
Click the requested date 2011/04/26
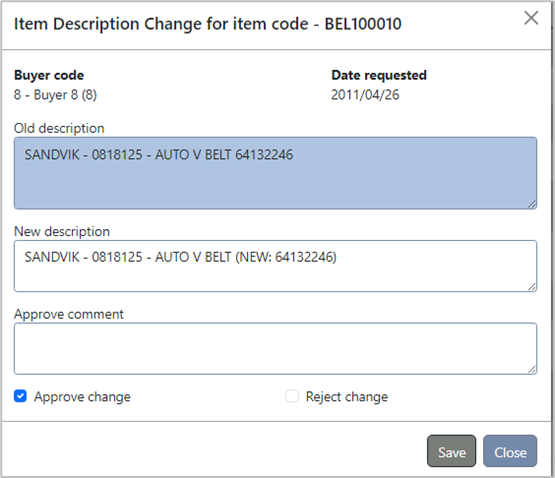coord(365,95)
